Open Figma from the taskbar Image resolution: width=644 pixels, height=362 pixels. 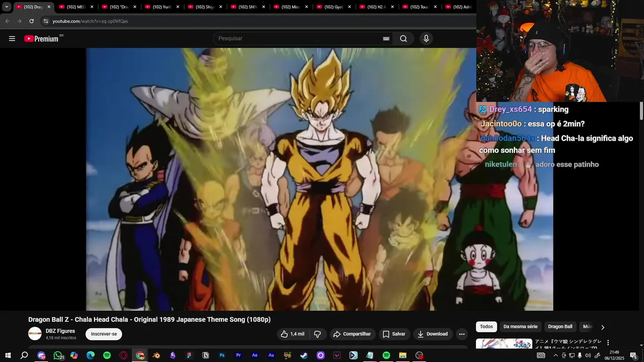click(x=189, y=355)
